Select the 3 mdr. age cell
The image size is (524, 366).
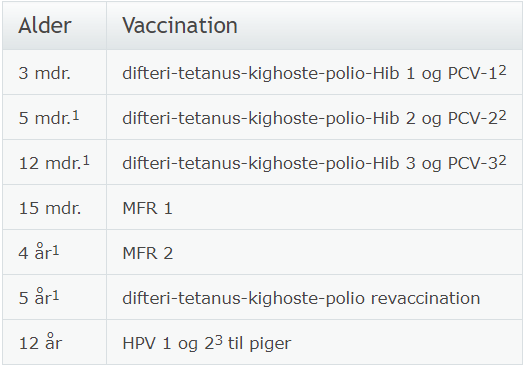(54, 73)
